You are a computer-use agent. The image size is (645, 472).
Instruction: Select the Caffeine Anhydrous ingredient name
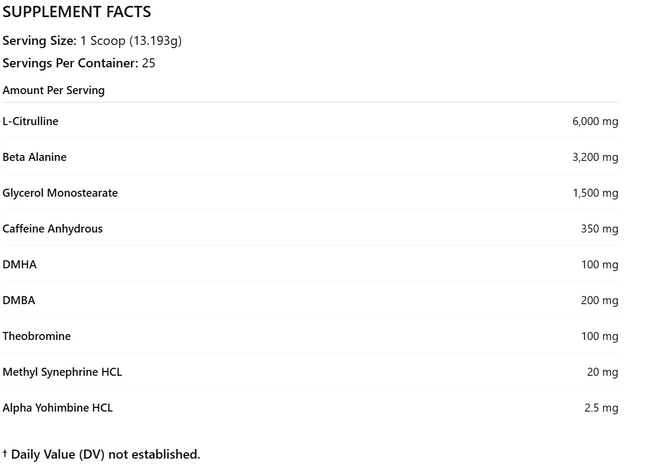(52, 229)
